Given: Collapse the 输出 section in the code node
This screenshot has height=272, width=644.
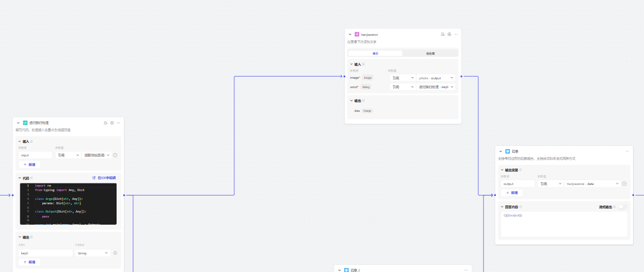Looking at the screenshot, I should point(20,237).
